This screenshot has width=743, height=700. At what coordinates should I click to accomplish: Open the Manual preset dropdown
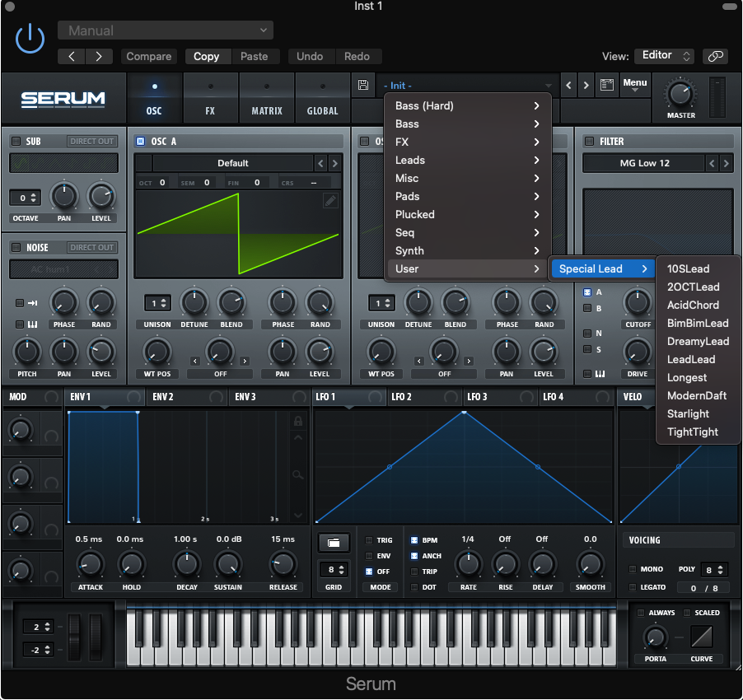166,30
